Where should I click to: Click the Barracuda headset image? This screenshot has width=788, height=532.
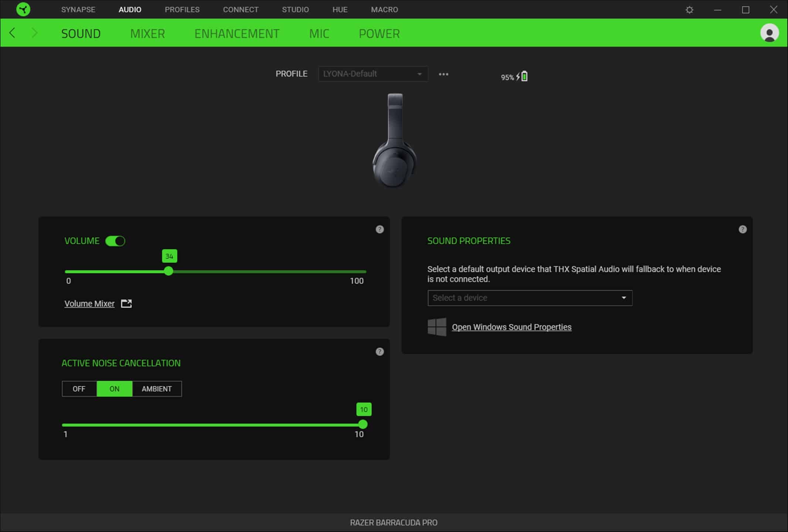395,140
